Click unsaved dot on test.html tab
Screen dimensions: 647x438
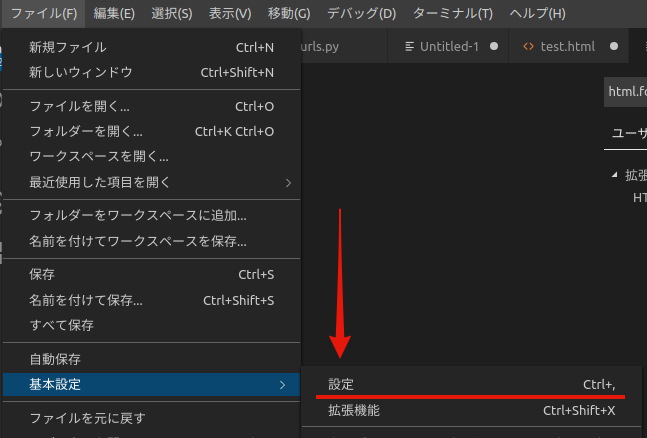(x=614, y=46)
